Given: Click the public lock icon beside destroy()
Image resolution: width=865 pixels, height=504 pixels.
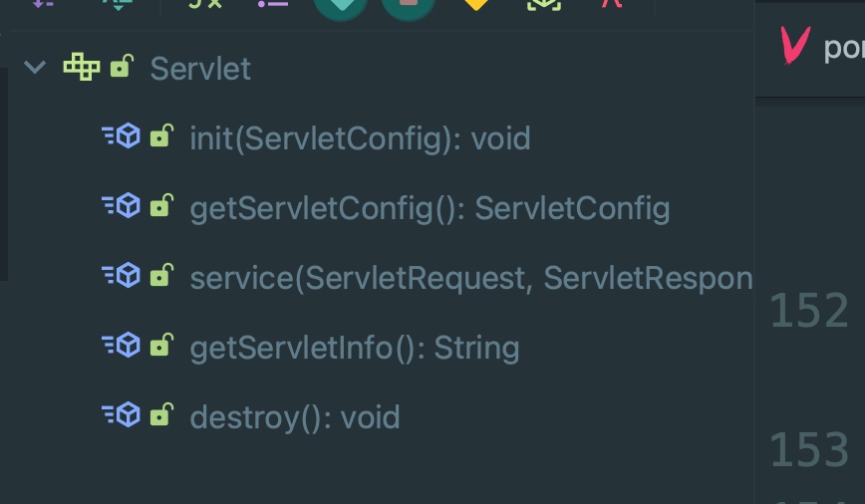Looking at the screenshot, I should coord(160,414).
